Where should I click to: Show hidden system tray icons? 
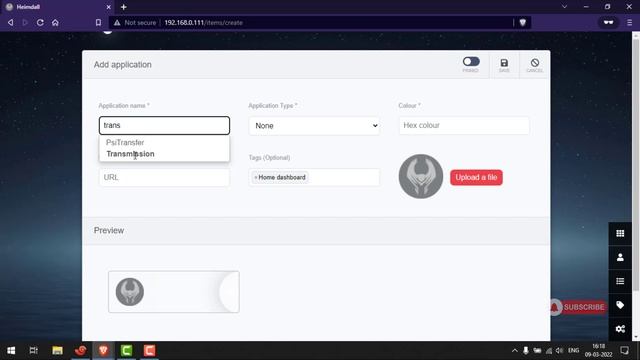pyautogui.click(x=515, y=351)
